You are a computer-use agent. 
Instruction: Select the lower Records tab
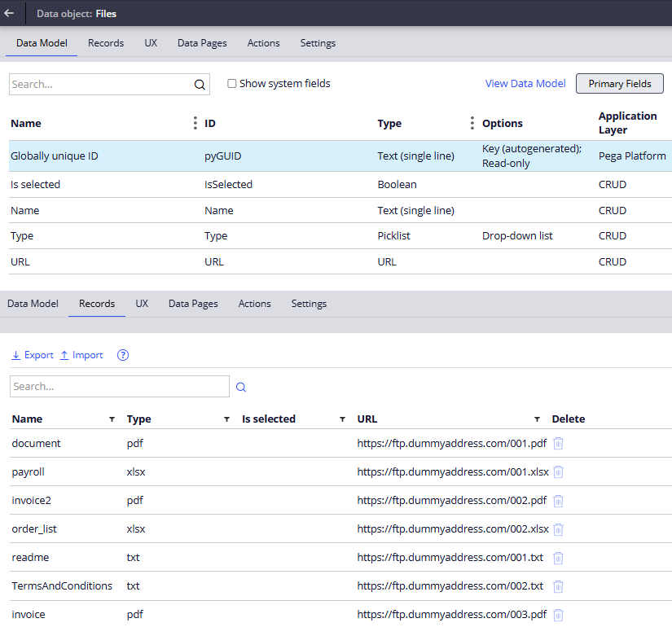[x=97, y=304]
